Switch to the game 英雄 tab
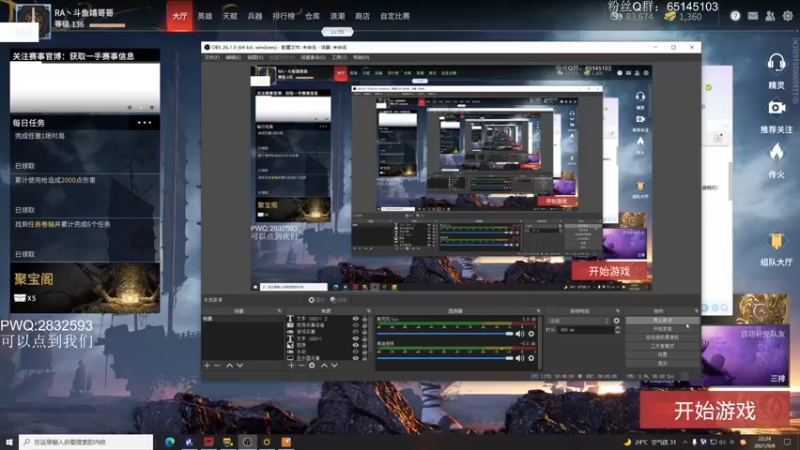 (x=205, y=16)
